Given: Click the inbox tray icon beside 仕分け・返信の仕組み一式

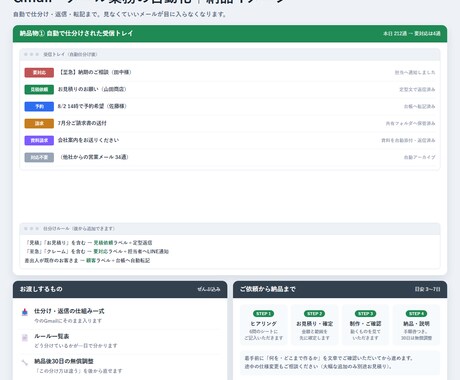Looking at the screenshot, I should (x=25, y=312).
